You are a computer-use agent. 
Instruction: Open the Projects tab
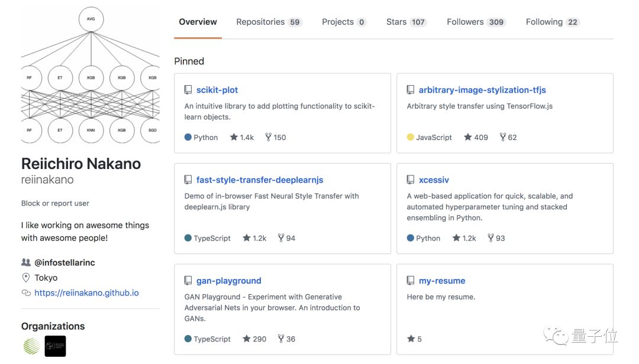pyautogui.click(x=344, y=22)
